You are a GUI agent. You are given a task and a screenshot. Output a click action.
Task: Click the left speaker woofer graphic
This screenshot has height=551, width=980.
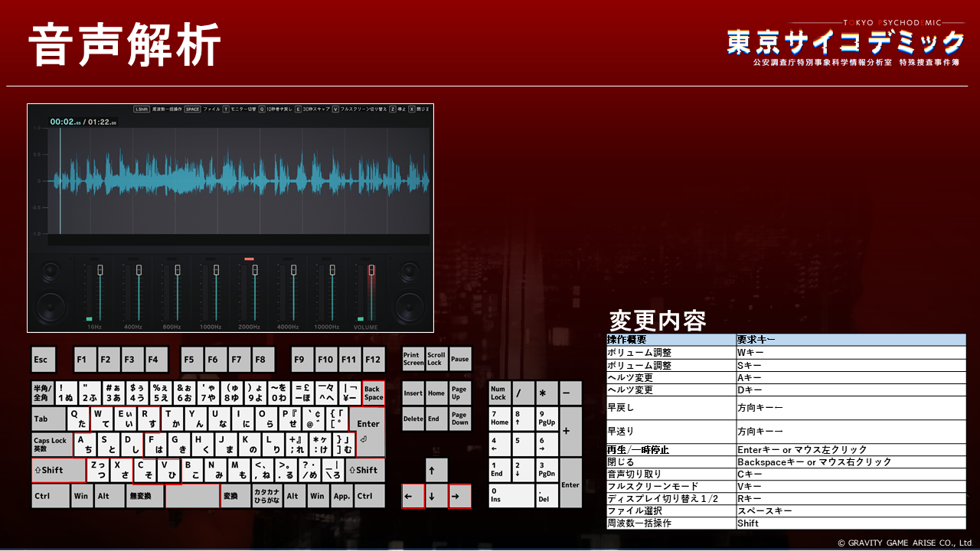pyautogui.click(x=51, y=306)
